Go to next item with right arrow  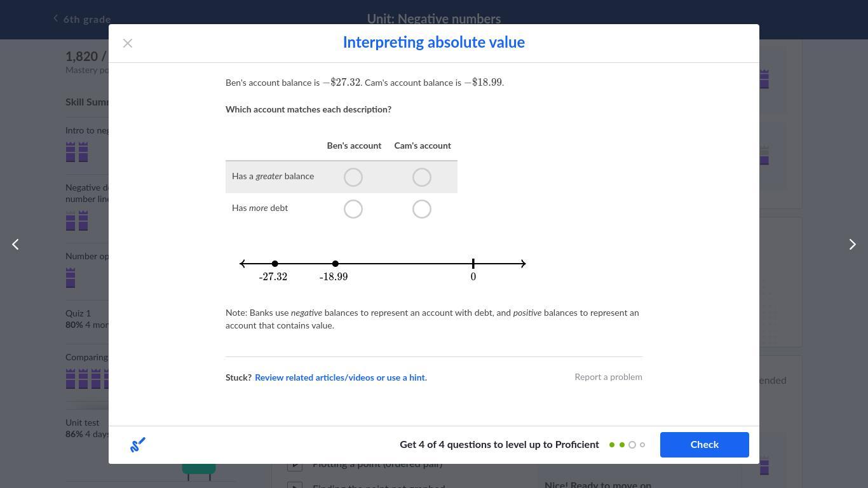click(x=852, y=245)
